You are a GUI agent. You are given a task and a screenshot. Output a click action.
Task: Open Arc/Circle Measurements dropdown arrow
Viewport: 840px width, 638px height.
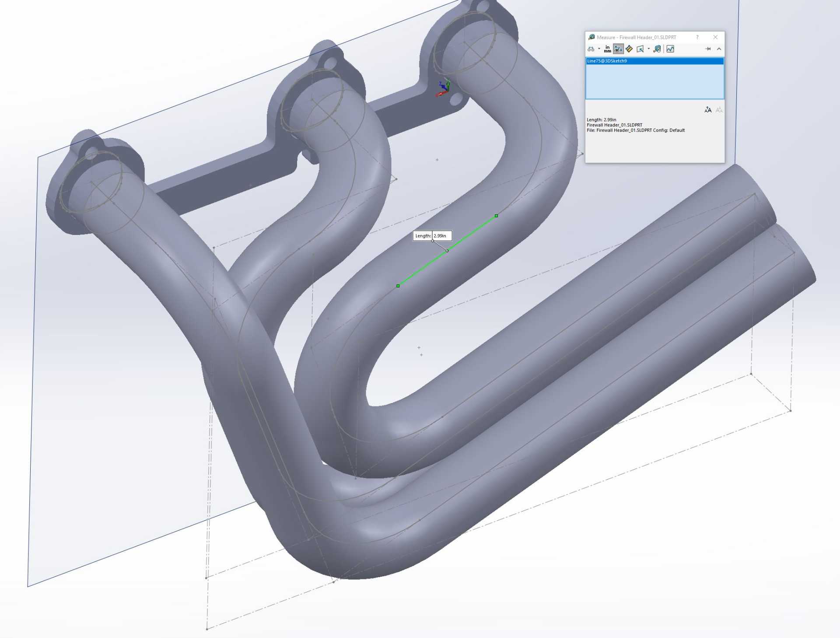pos(599,49)
